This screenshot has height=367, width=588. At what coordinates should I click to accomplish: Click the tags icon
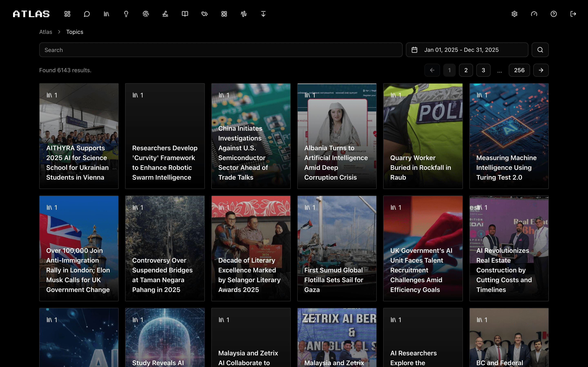coord(205,14)
